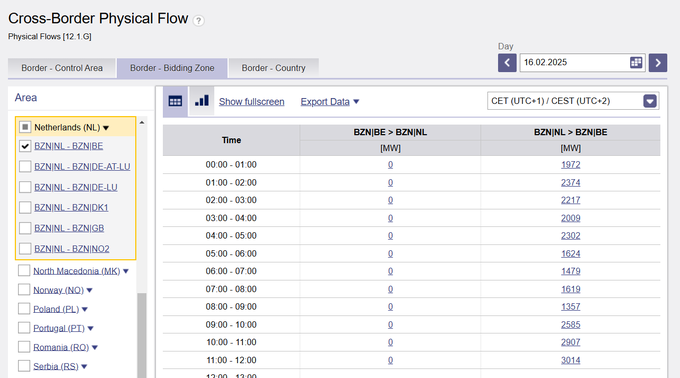Screen dimensions: 680x378
Task: Open the BZN|NL - BZN|DE-LU link
Action: pos(76,187)
